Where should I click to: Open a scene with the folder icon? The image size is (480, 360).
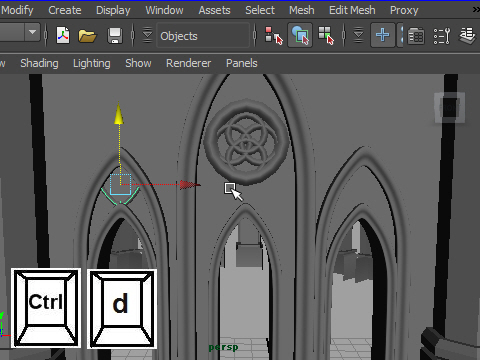(87, 36)
